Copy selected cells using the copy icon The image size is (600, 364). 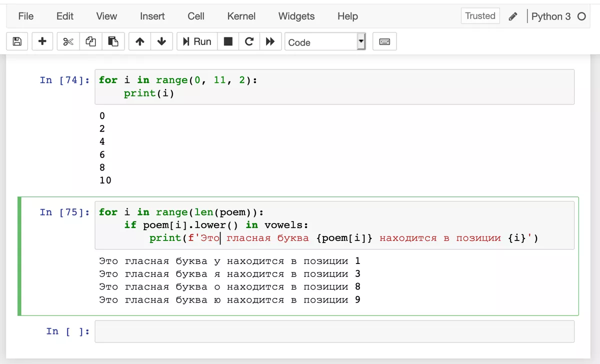click(91, 41)
